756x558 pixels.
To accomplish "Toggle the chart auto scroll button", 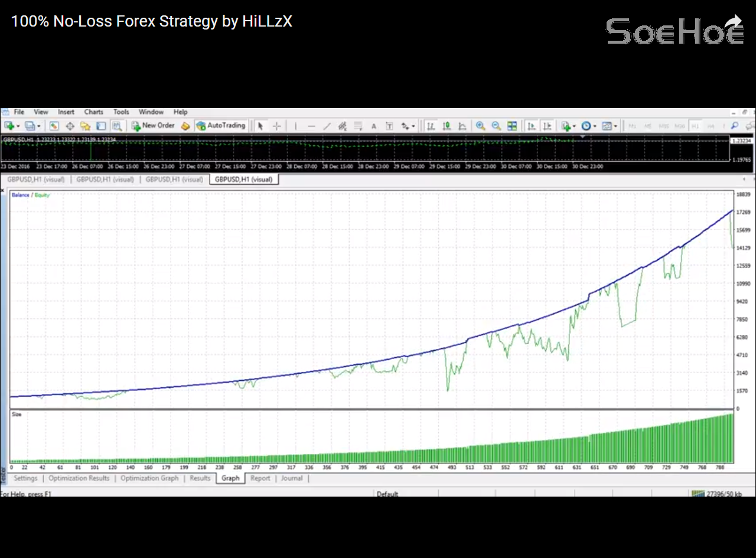I will click(x=532, y=126).
